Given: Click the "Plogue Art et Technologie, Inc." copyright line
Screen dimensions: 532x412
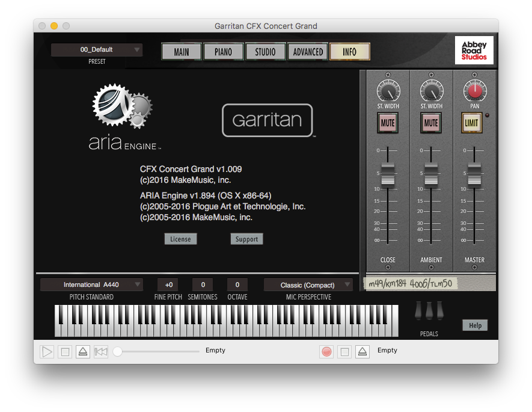Looking at the screenshot, I should coord(223,206).
